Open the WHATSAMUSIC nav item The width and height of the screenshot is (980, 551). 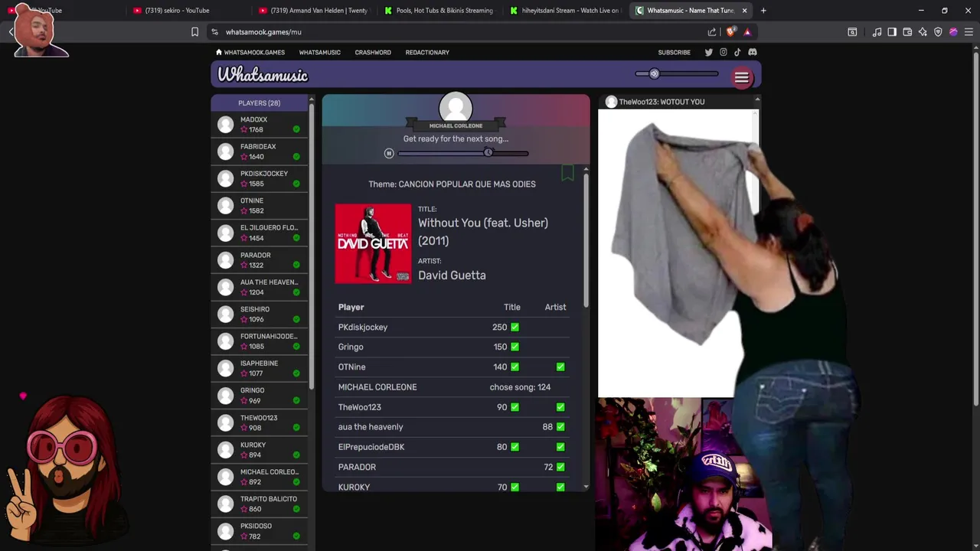coord(319,52)
